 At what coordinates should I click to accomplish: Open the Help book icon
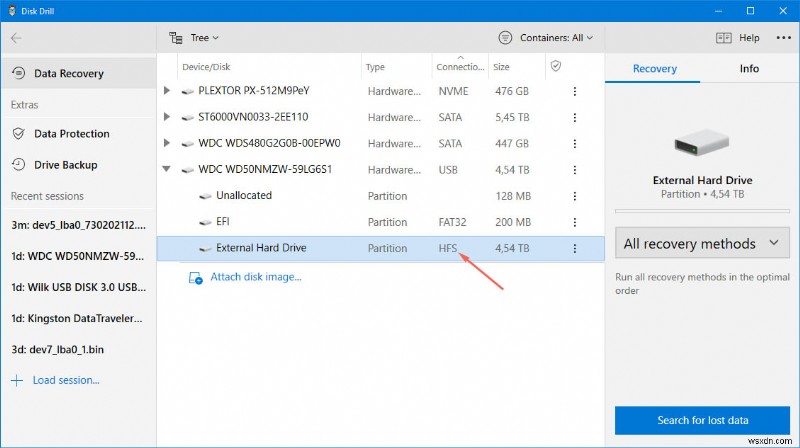point(724,38)
